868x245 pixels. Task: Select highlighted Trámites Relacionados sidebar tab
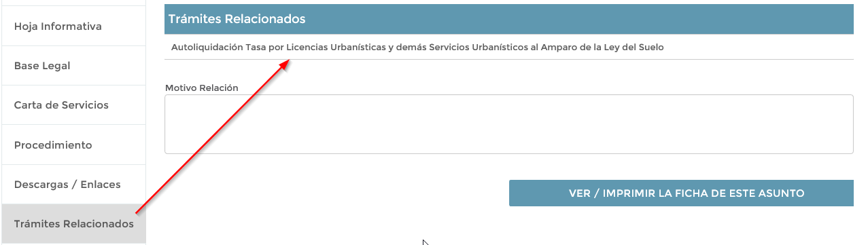point(73,224)
